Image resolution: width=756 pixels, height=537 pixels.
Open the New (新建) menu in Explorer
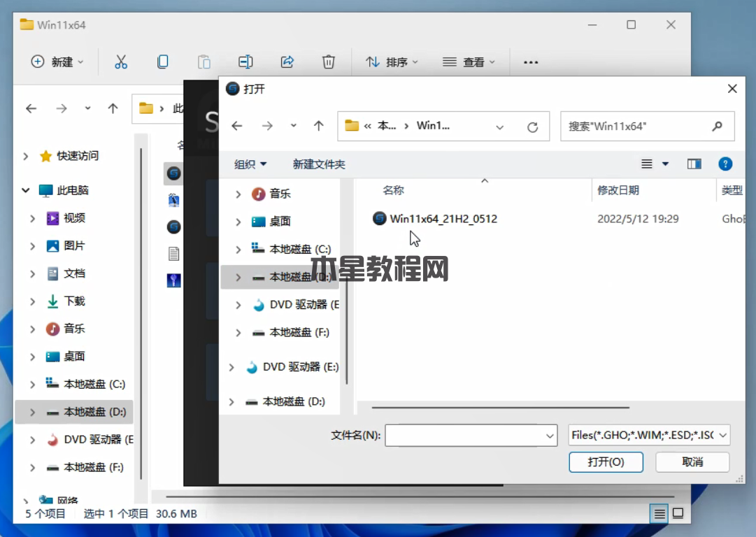coord(57,62)
